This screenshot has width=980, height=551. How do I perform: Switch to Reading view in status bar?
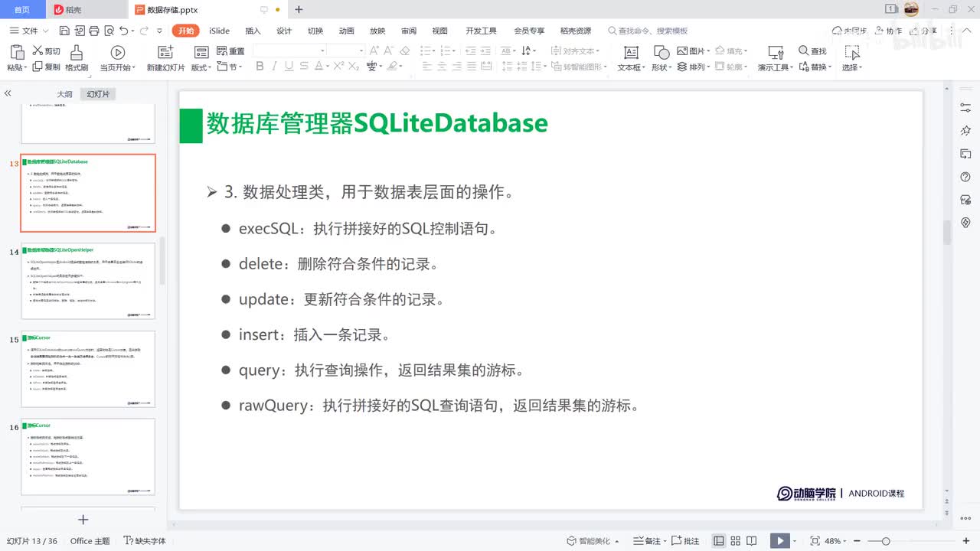[753, 541]
